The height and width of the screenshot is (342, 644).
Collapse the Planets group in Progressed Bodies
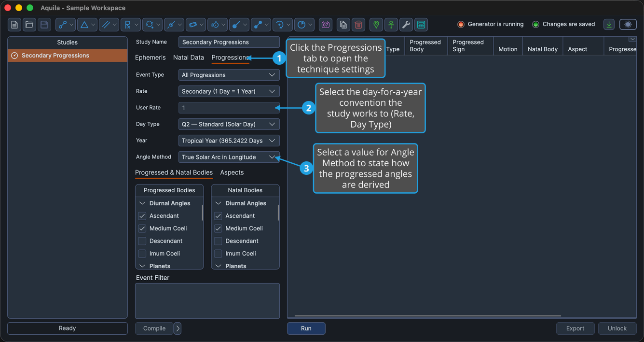click(142, 266)
